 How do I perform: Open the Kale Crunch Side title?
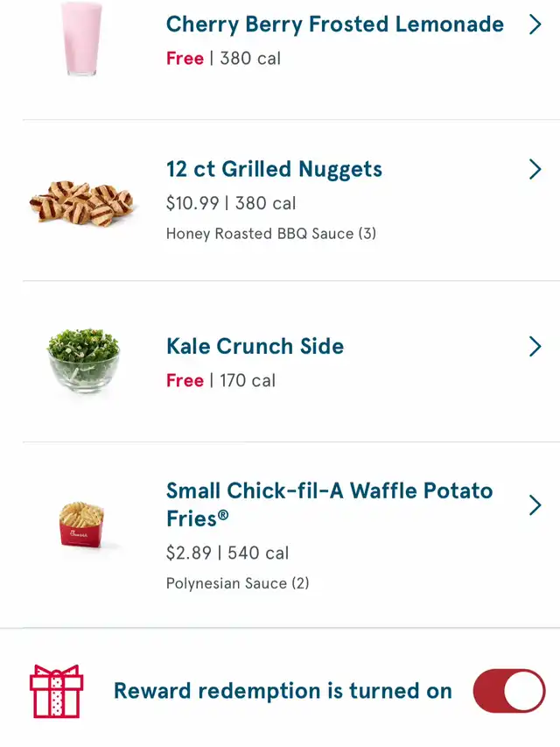point(255,346)
